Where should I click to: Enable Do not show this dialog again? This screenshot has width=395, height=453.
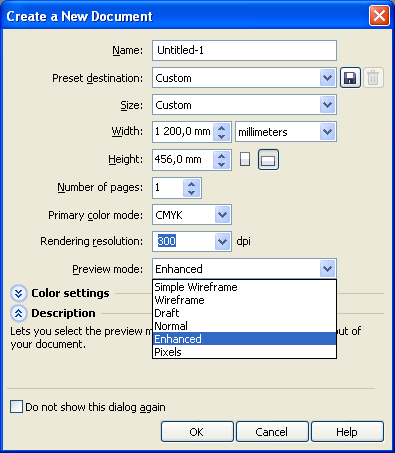16,407
